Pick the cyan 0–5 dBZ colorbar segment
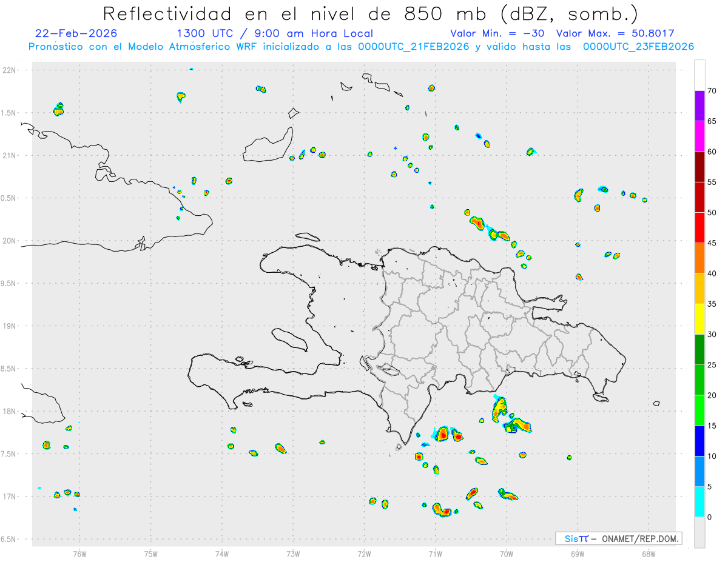 [x=699, y=502]
